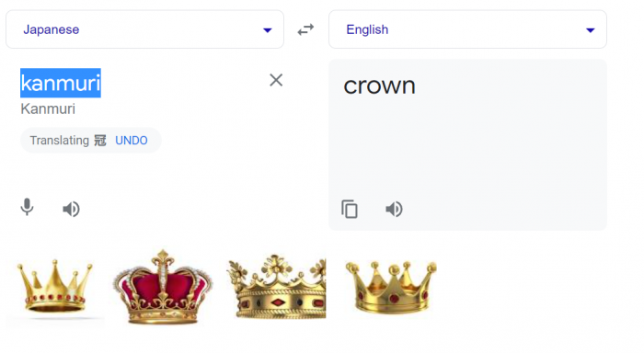The width and height of the screenshot is (644, 353).
Task: Open the red velvet royal crown image
Action: pyautogui.click(x=163, y=288)
